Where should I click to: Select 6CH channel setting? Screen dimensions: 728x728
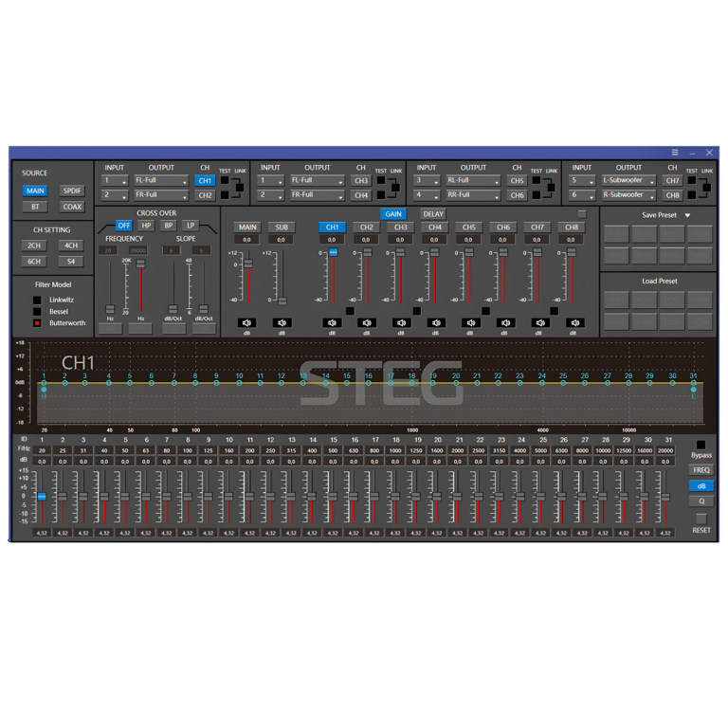34,262
